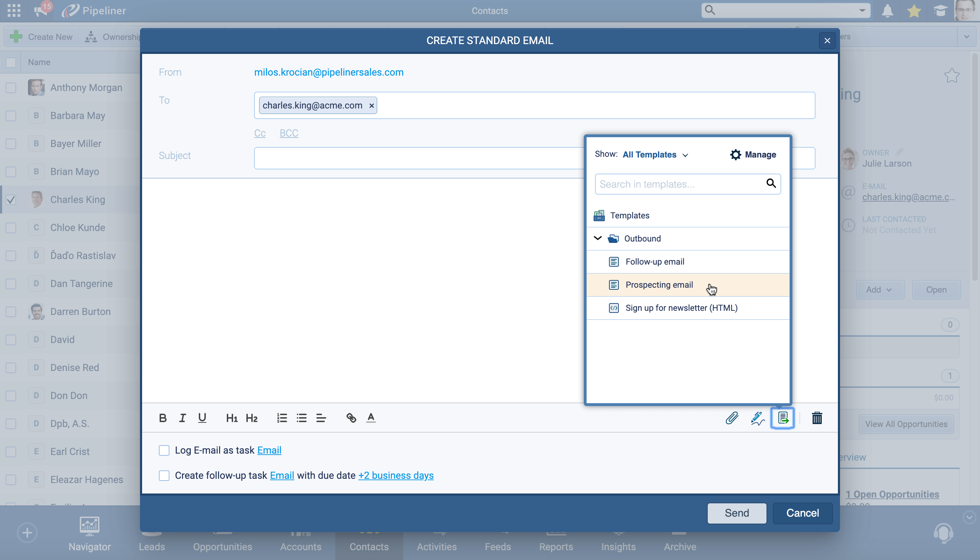The width and height of the screenshot is (980, 560).
Task: Click the email templates icon
Action: [783, 418]
